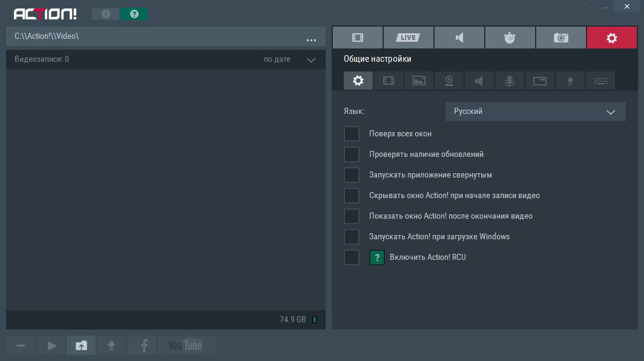This screenshot has width=644, height=361.
Task: Open the recordings folder button
Action: (81, 345)
